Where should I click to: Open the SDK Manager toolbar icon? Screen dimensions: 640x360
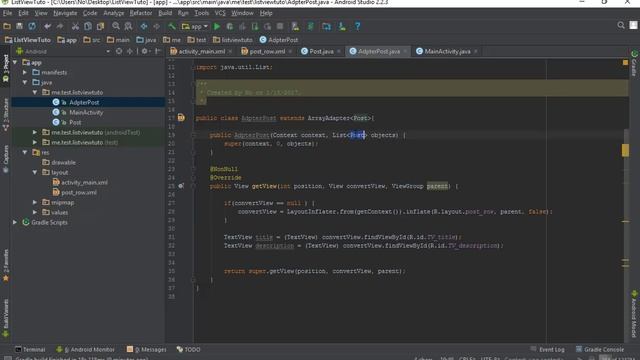pyautogui.click(x=342, y=26)
